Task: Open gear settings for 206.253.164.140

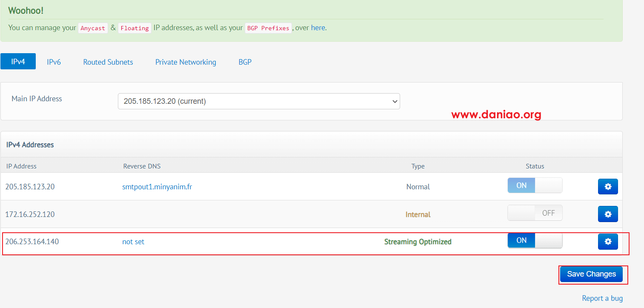Action: 608,242
